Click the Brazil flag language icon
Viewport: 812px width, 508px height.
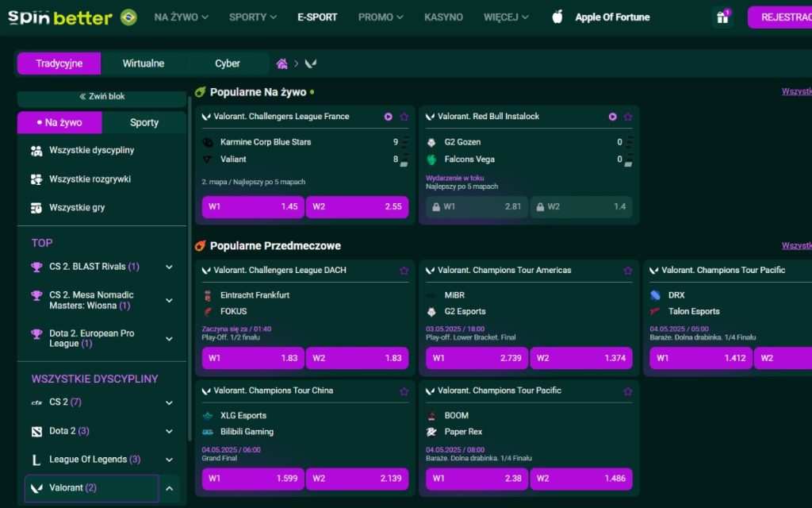tap(128, 17)
